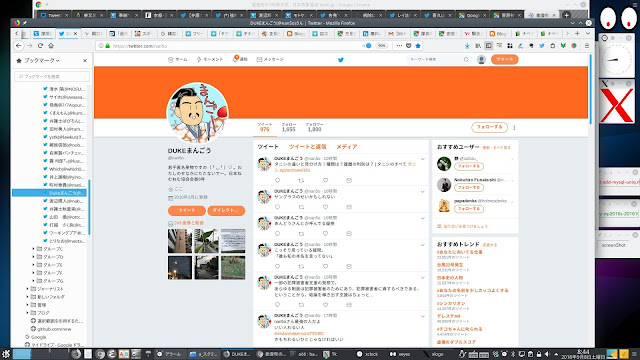Open the Firefox home page icon
Screen dimensions: 640x360
tap(51, 46)
